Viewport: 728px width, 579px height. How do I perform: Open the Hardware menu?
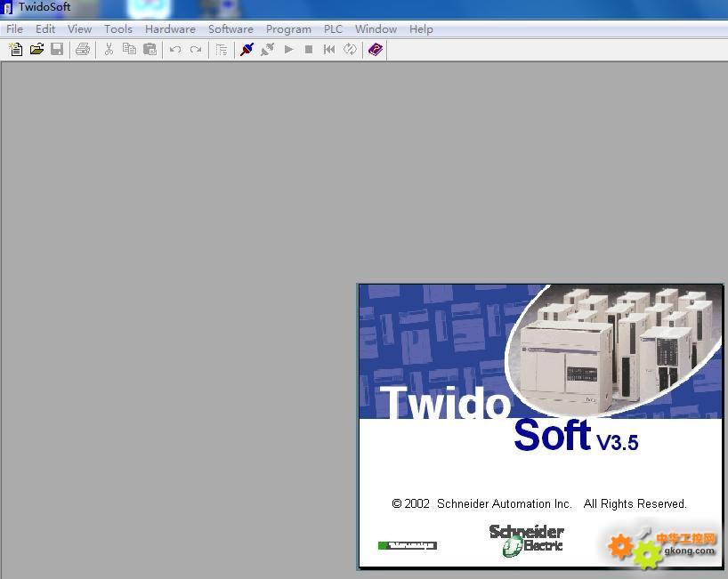(170, 29)
